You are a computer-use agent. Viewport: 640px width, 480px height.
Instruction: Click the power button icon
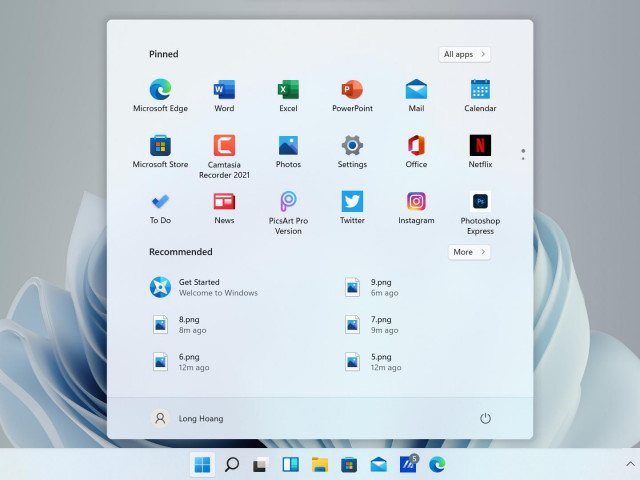pyautogui.click(x=485, y=418)
